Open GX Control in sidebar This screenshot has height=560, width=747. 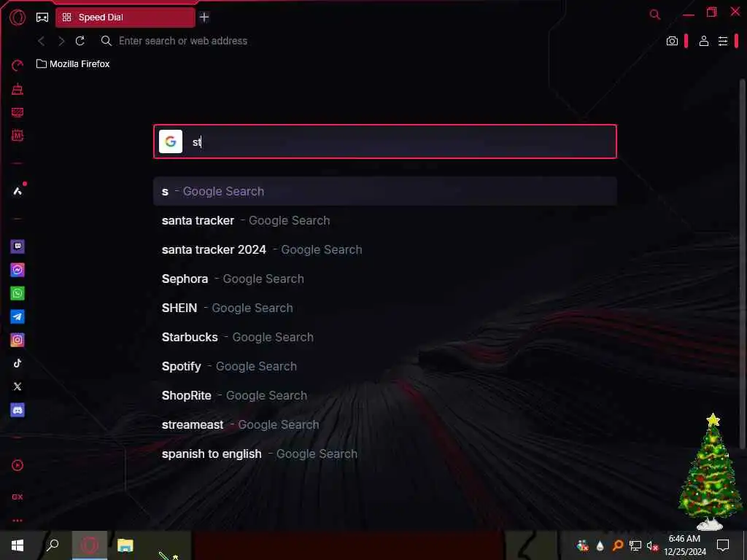(x=18, y=65)
